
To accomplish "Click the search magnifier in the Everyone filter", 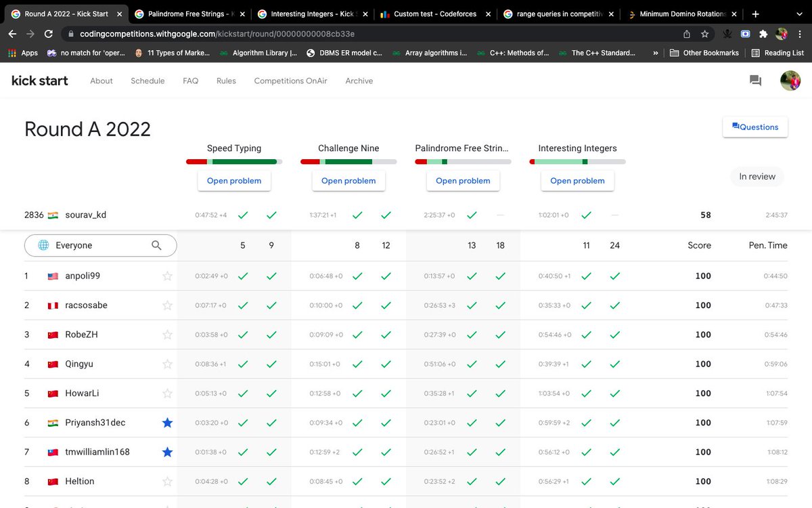I will pos(156,245).
